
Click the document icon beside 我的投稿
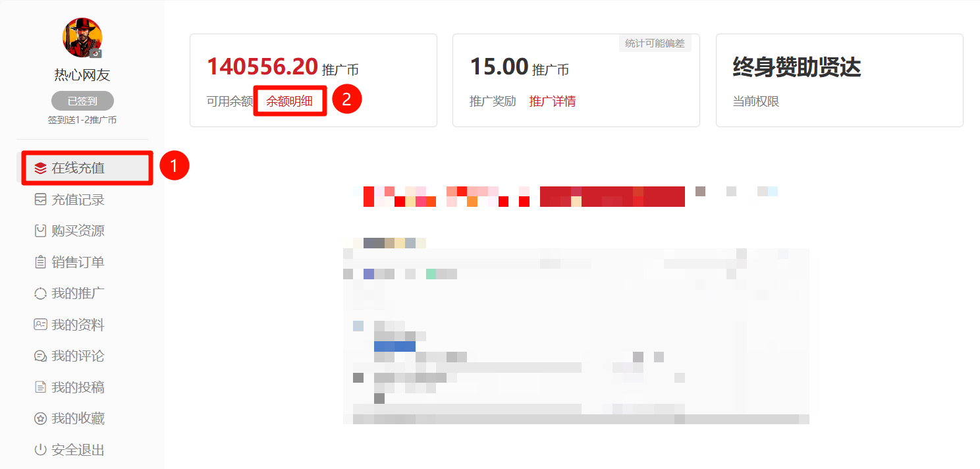point(40,387)
